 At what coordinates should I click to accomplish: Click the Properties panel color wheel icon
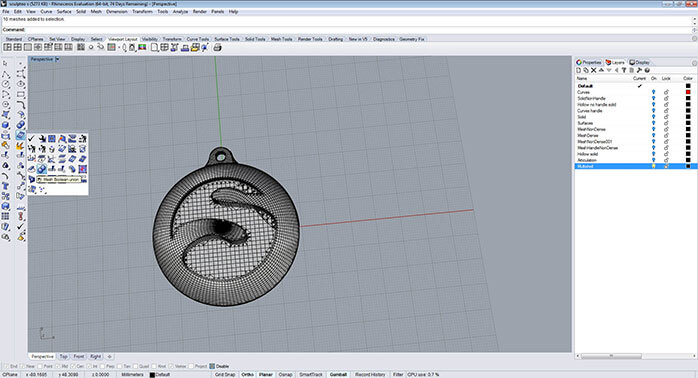click(x=579, y=63)
